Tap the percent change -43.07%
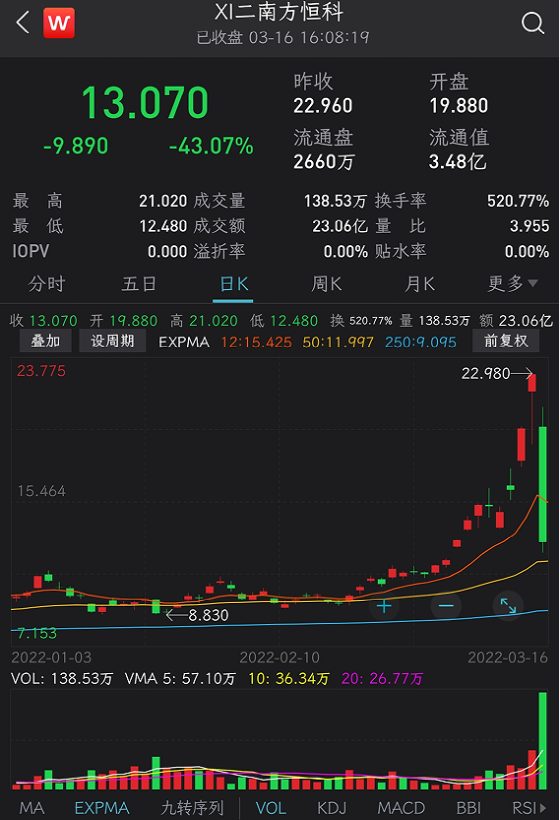This screenshot has width=560, height=820. pos(211,146)
